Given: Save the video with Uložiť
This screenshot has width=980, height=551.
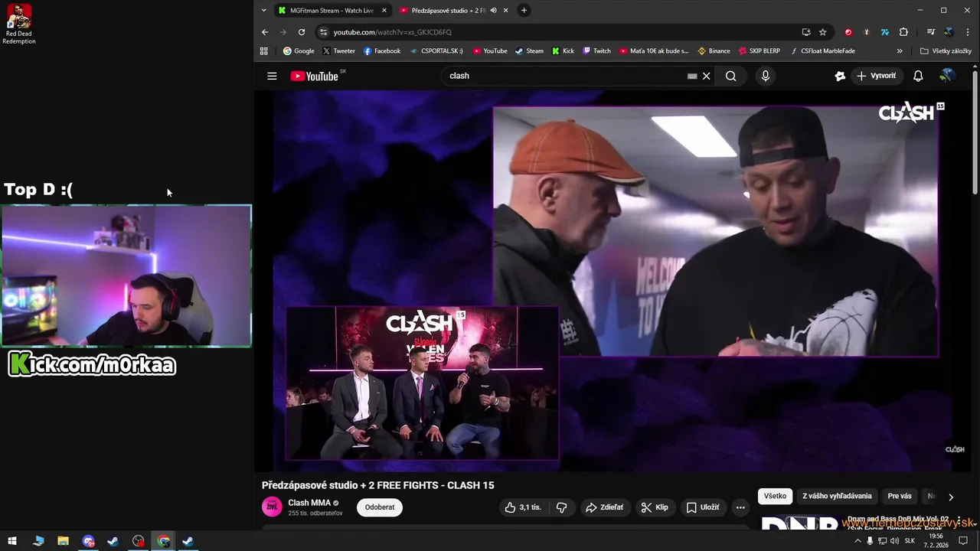Looking at the screenshot, I should (x=703, y=507).
